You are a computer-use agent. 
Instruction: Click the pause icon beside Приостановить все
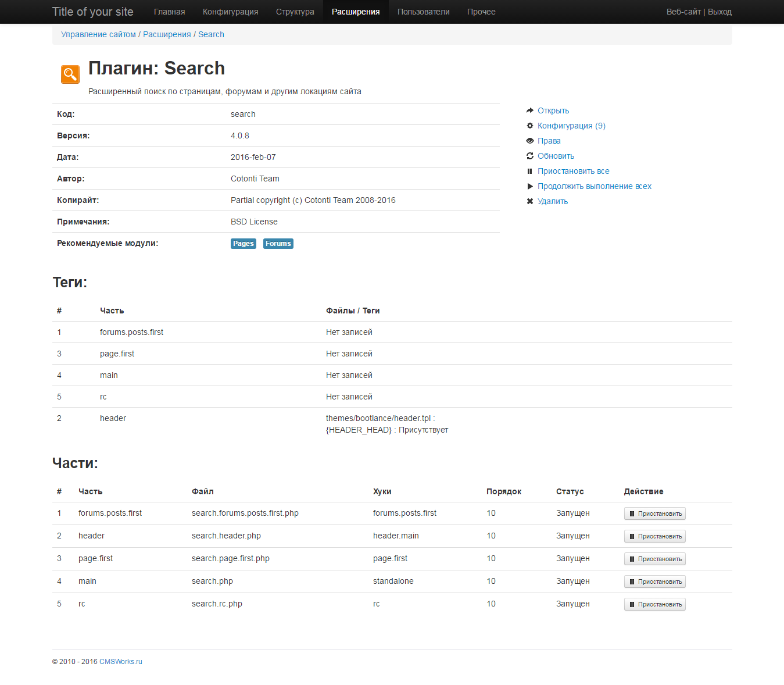(529, 171)
